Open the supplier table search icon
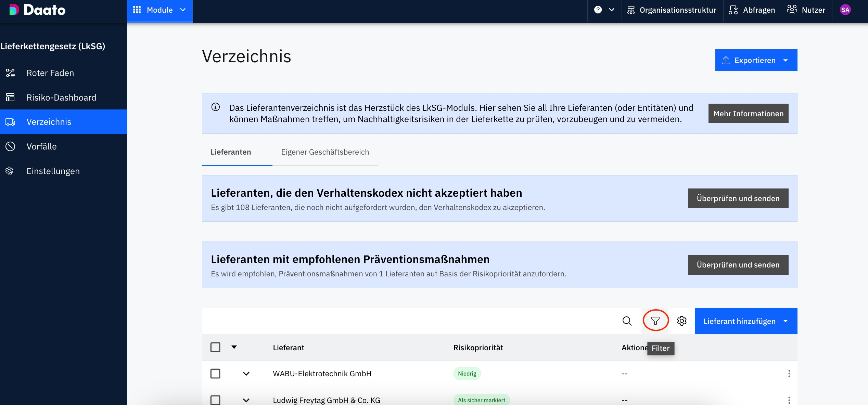 (x=627, y=321)
